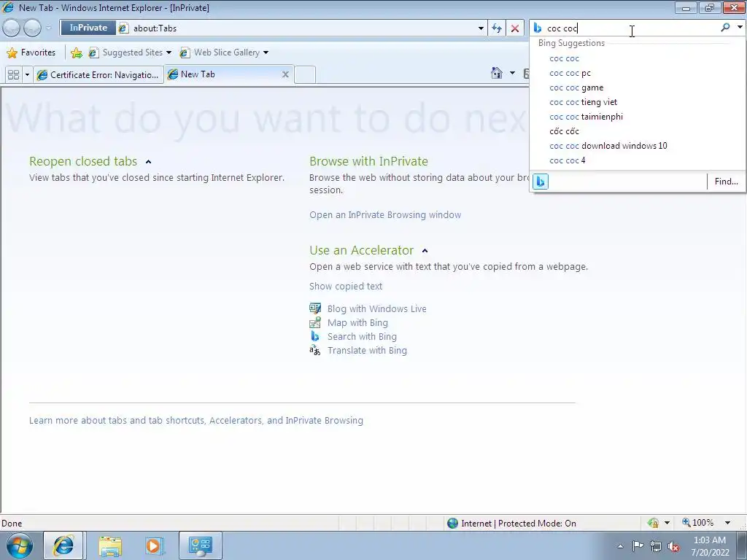
Task: Open the zoom level dropdown arrow
Action: pos(727,523)
